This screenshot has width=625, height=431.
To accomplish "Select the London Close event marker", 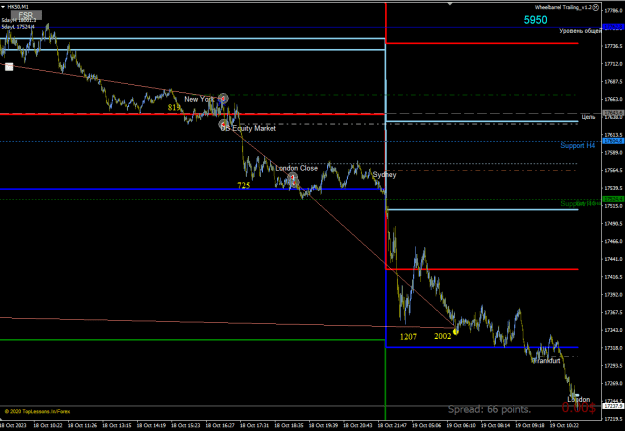I will click(x=293, y=177).
